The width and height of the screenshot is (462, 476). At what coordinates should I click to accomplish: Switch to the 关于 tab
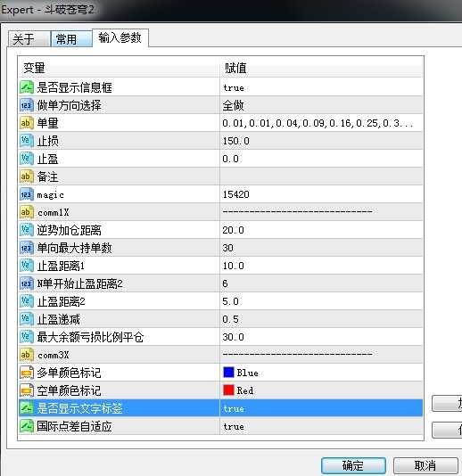point(29,39)
